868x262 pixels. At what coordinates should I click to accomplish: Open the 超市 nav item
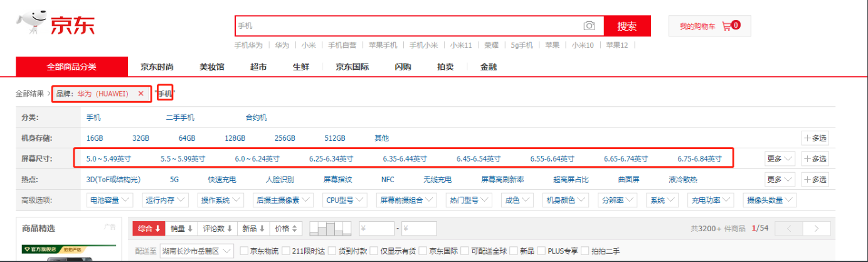coord(258,67)
